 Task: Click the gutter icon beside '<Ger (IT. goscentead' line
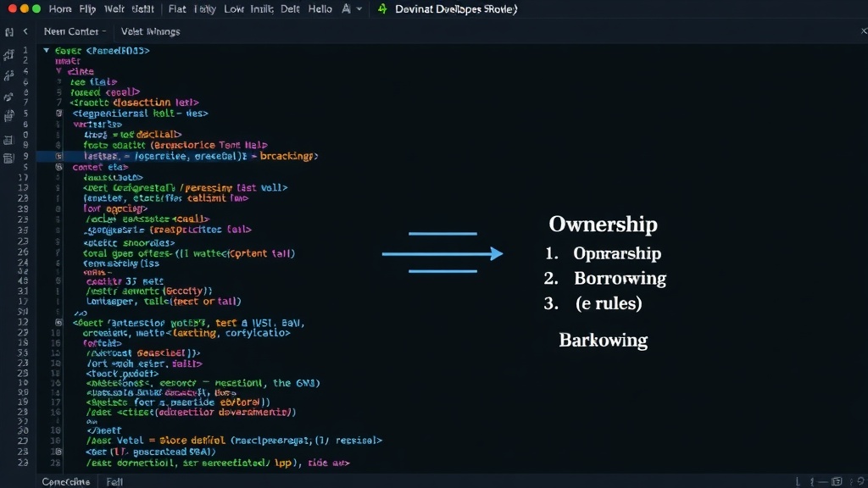tap(58, 452)
